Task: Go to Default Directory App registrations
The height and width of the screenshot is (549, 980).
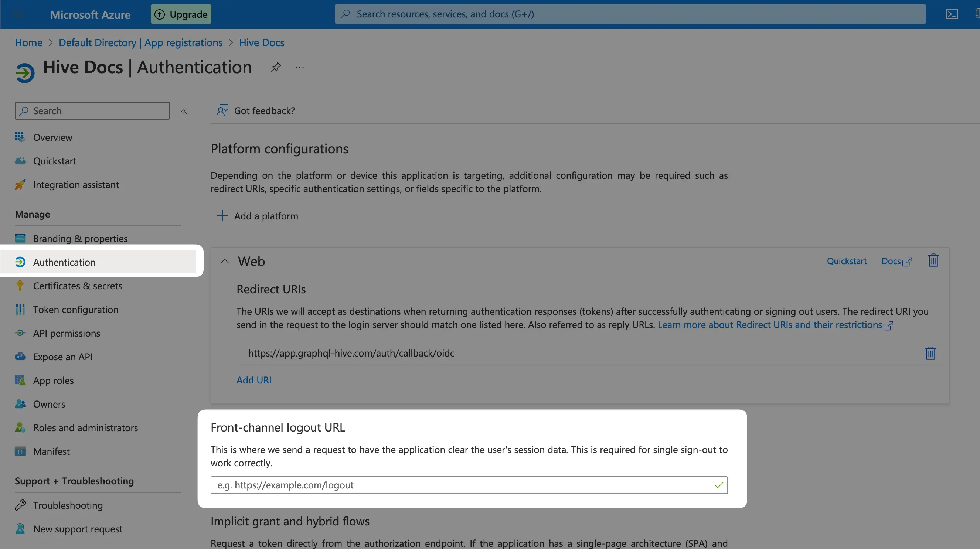Action: coord(140,42)
